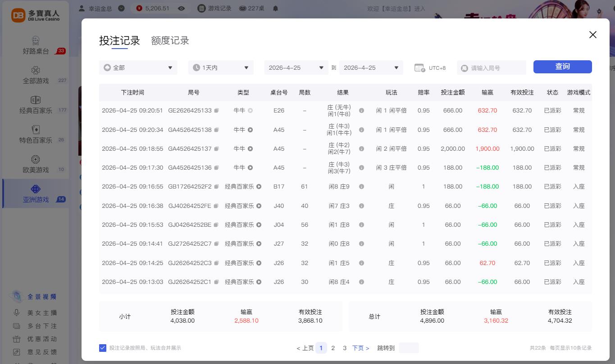Open the calendar timezone icon
The width and height of the screenshot is (615, 364).
pyautogui.click(x=419, y=68)
